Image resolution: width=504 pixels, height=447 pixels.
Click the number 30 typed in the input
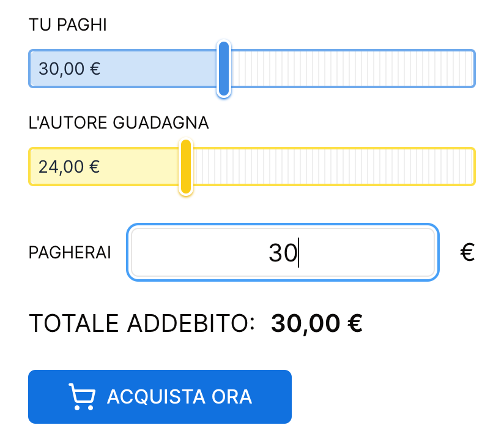click(x=283, y=253)
